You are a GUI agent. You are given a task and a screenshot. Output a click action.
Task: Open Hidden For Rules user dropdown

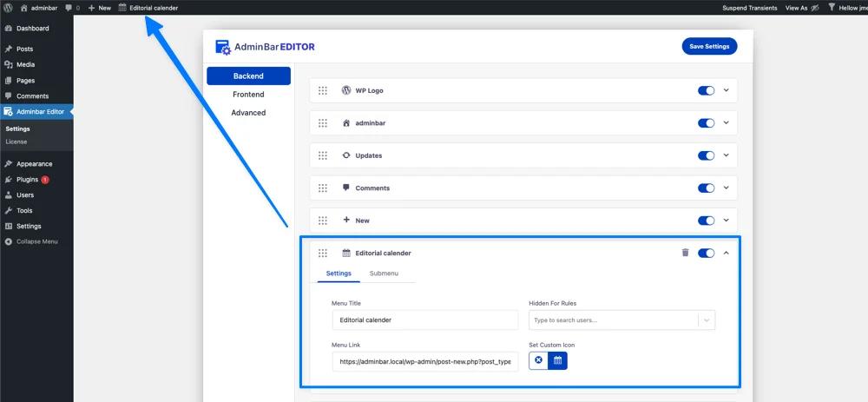click(621, 320)
